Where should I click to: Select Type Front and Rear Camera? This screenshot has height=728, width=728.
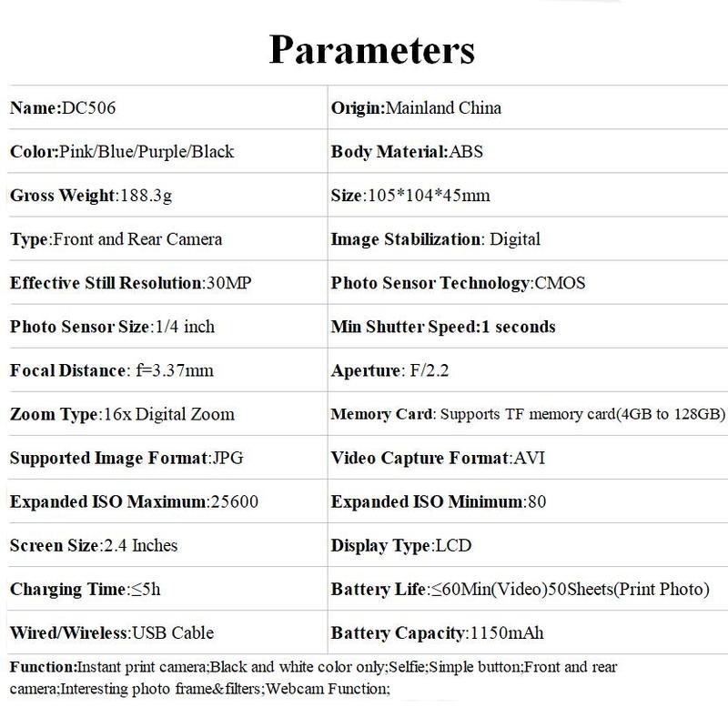pyautogui.click(x=116, y=239)
